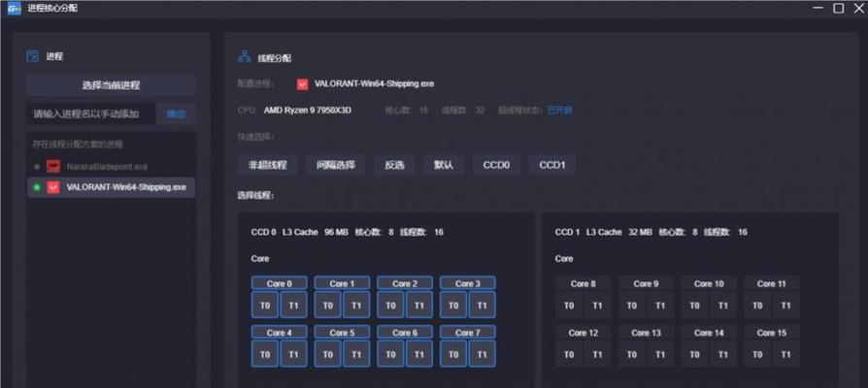Click the app logo icon in title bar
The height and width of the screenshot is (388, 868).
tap(14, 9)
